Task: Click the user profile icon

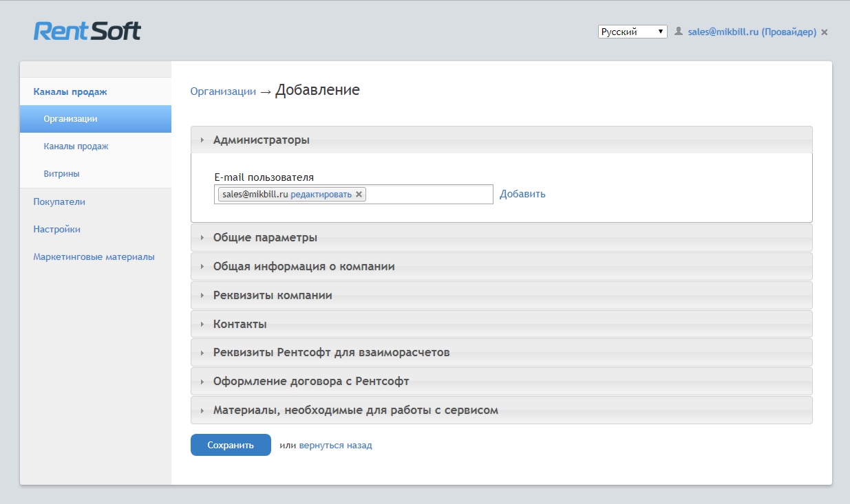Action: tap(679, 32)
